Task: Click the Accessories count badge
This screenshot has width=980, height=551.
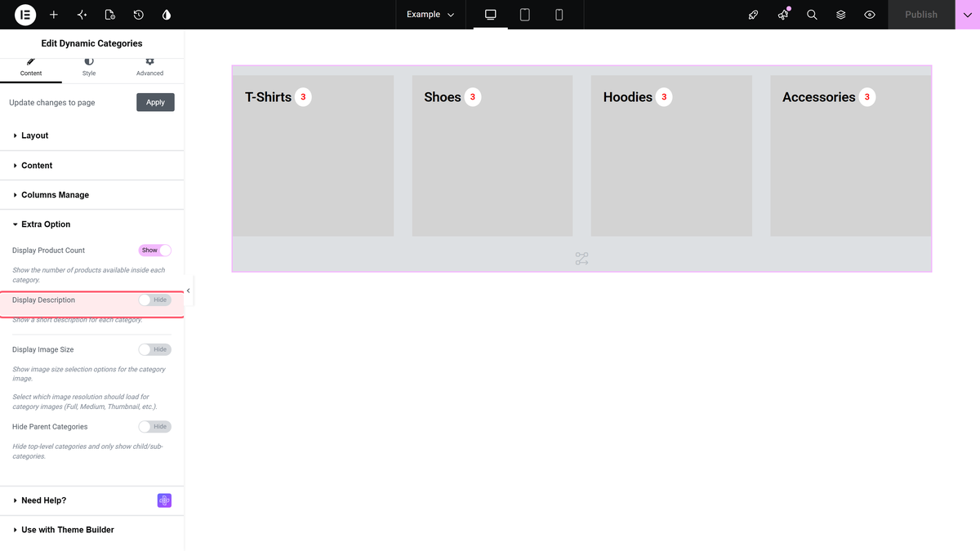Action: [x=867, y=97]
